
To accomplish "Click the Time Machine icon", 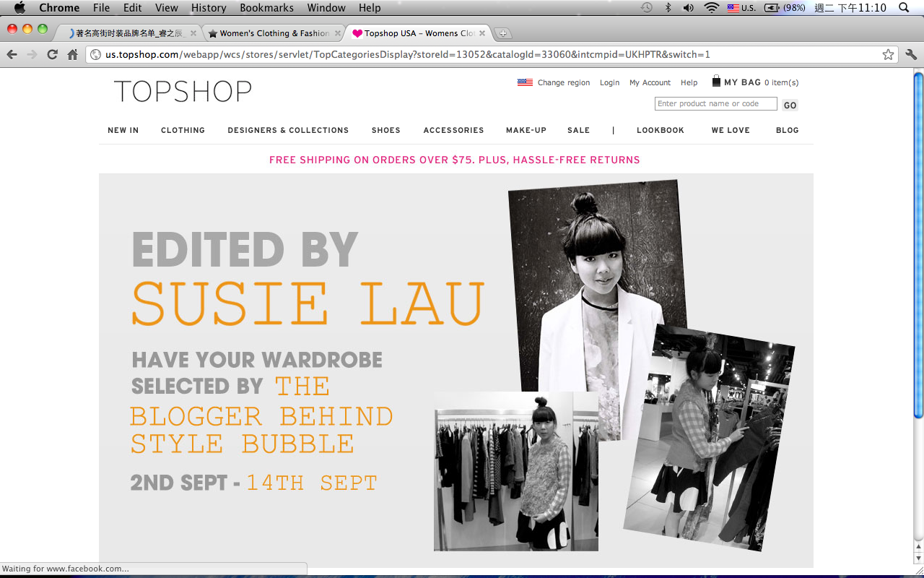I will [647, 8].
